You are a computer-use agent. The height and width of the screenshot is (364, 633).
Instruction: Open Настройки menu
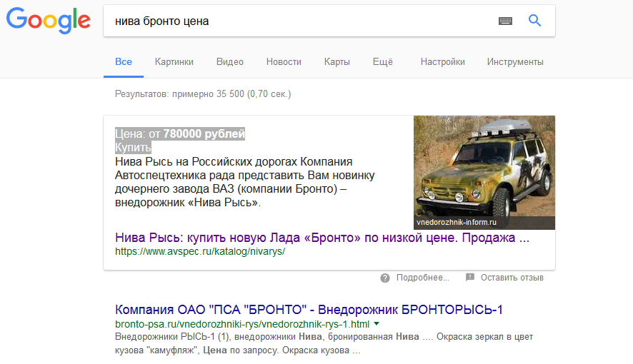(x=442, y=61)
